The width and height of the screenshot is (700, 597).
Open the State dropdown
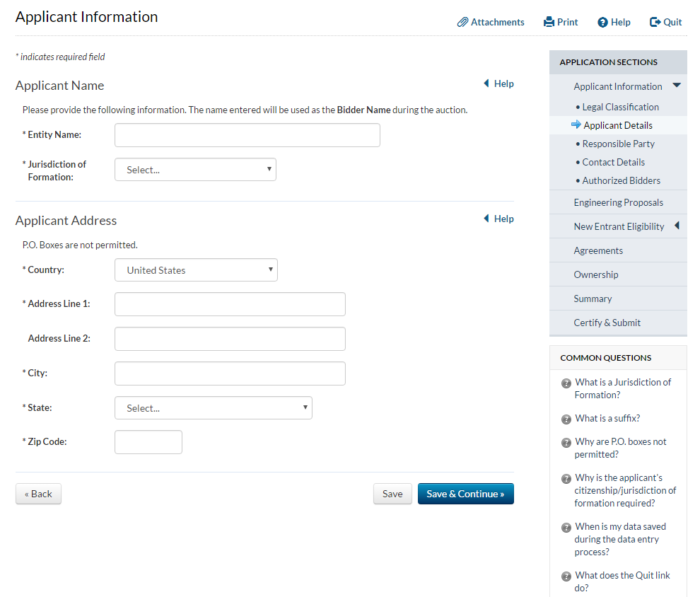tap(213, 408)
